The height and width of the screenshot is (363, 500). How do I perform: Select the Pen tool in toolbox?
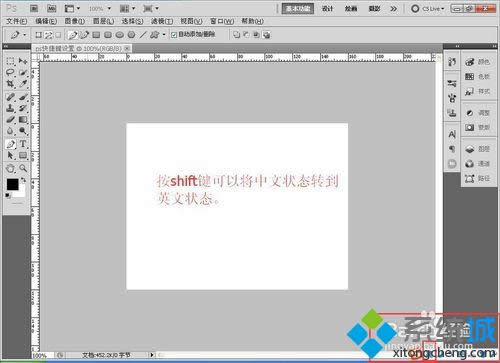pos(10,144)
